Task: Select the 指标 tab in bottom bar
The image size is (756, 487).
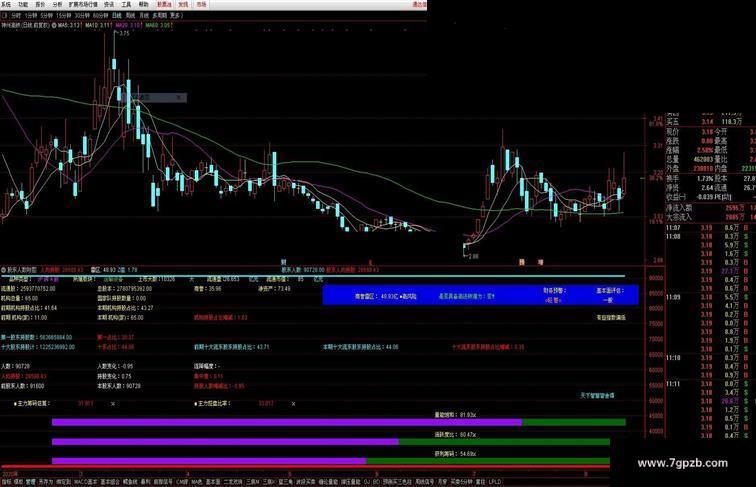Action: (6, 482)
